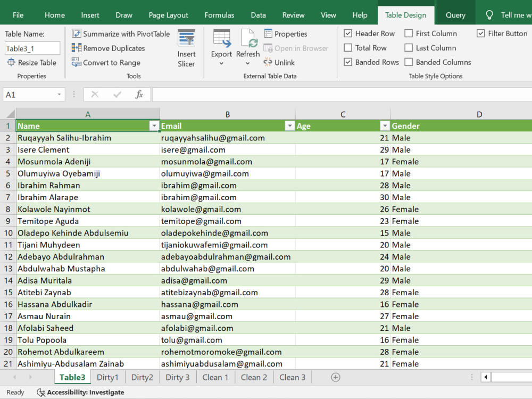The width and height of the screenshot is (532, 399).
Task: Select column C header
Action: coord(343,114)
